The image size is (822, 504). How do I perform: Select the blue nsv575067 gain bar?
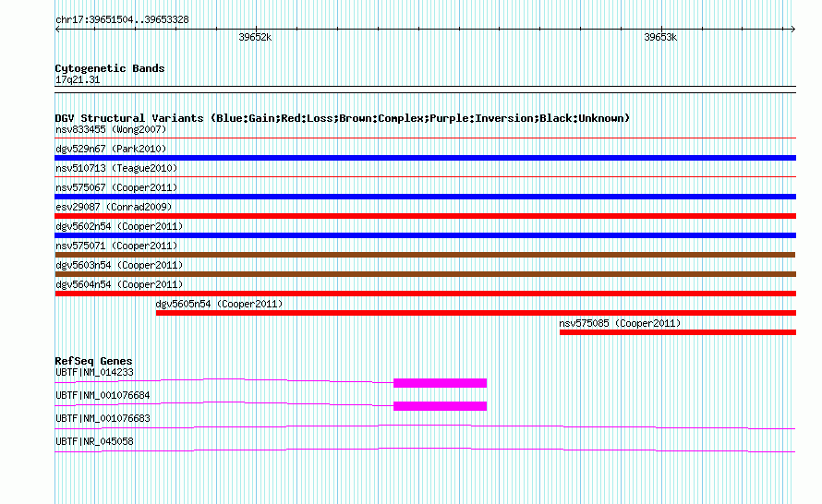[x=425, y=197]
